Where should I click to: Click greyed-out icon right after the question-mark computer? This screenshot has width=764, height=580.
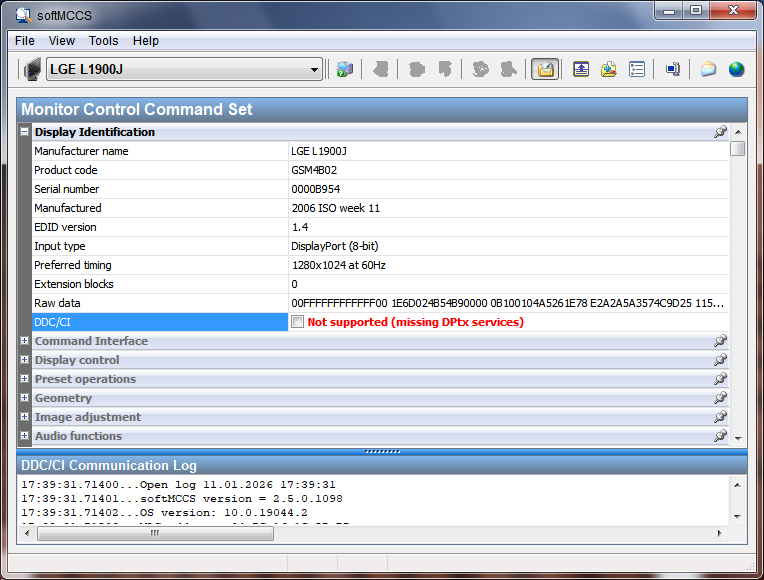point(381,69)
